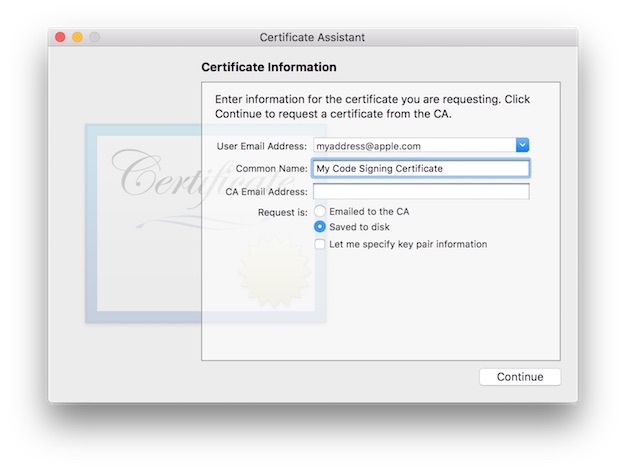This screenshot has width=626, height=471.
Task: Click the Request is label
Action: pyautogui.click(x=282, y=212)
